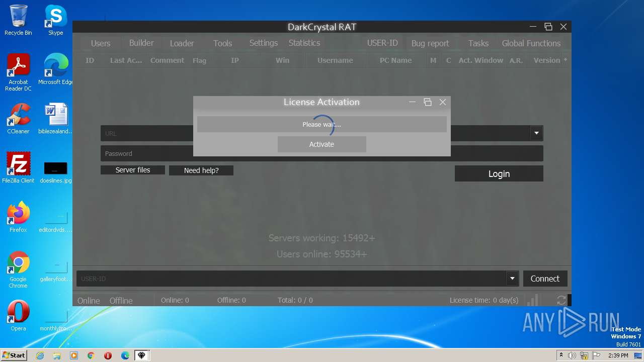This screenshot has width=644, height=362.
Task: Sort by the Version column header
Action: click(x=547, y=60)
